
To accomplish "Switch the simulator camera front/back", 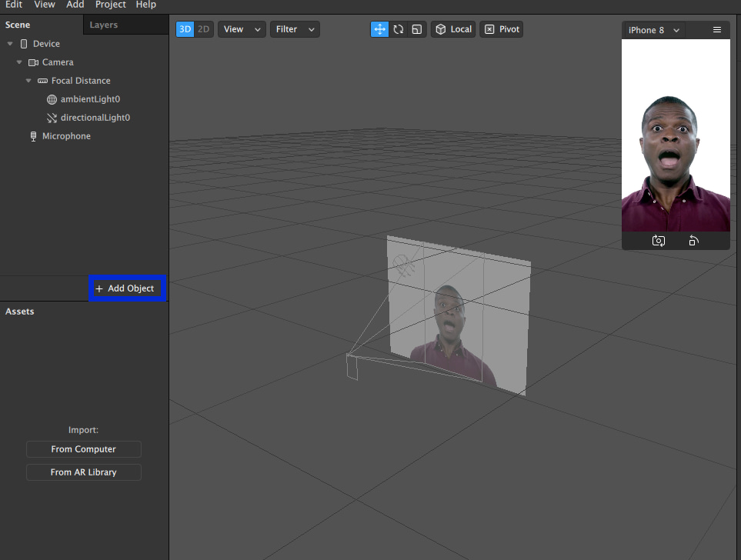I will 659,241.
